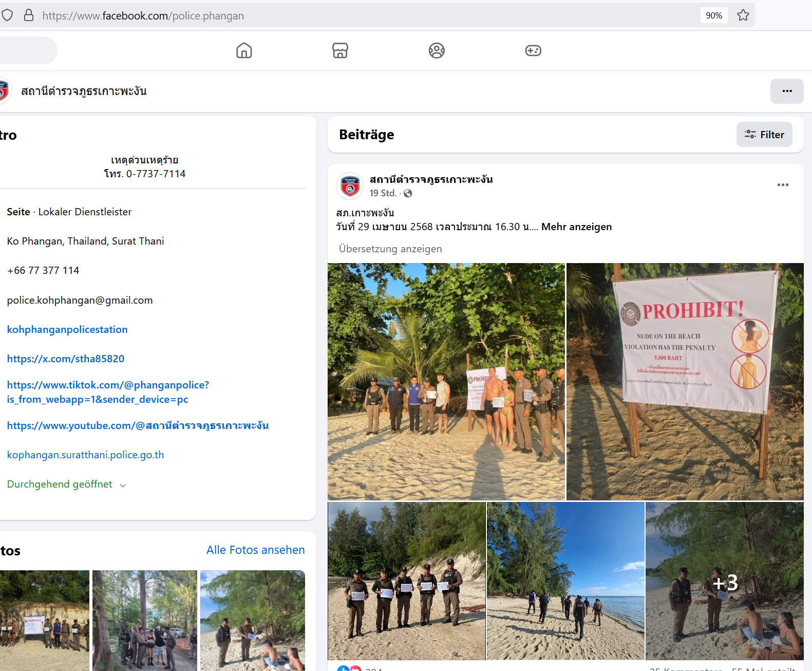Open page options three-dot button
This screenshot has width=812, height=671.
pyautogui.click(x=786, y=91)
